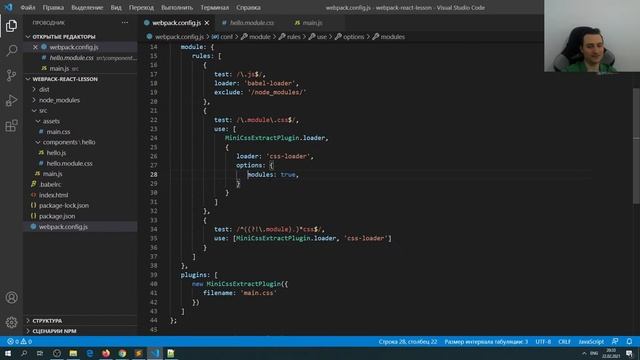Open the Explorer view in activity bar
The width and height of the screenshot is (640, 360).
point(11,26)
